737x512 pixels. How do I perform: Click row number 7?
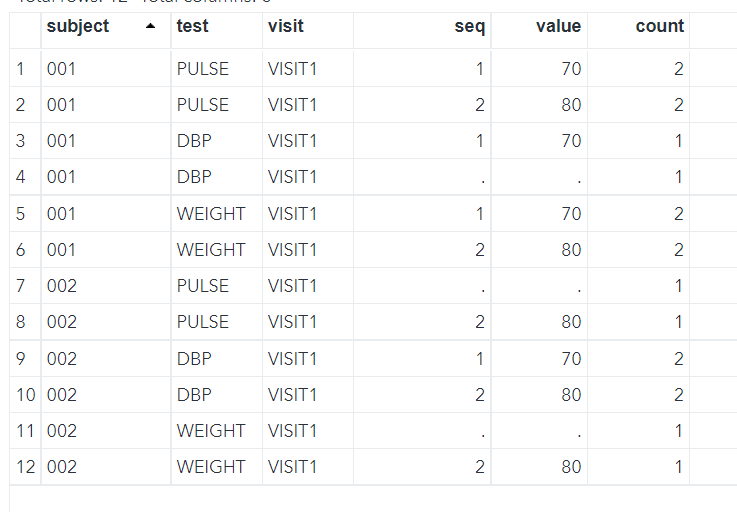pos(21,286)
